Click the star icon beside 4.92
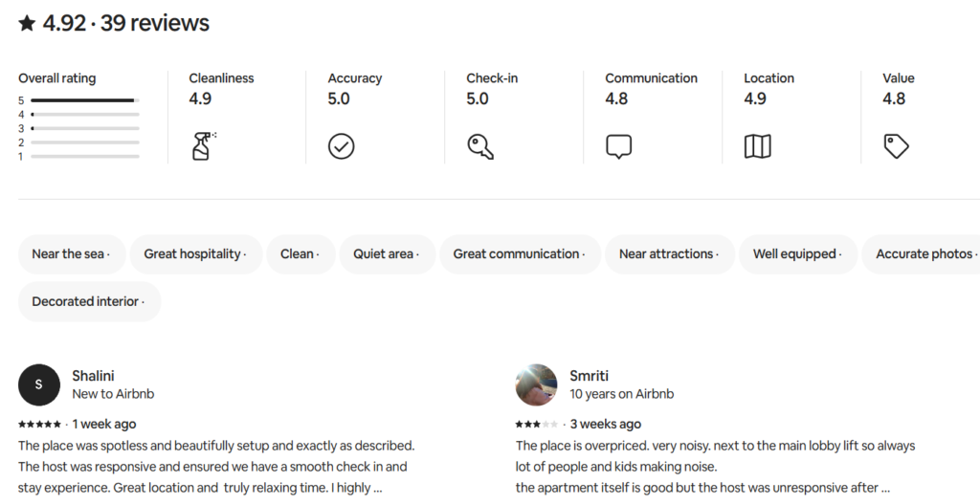The width and height of the screenshot is (980, 504). click(x=27, y=24)
